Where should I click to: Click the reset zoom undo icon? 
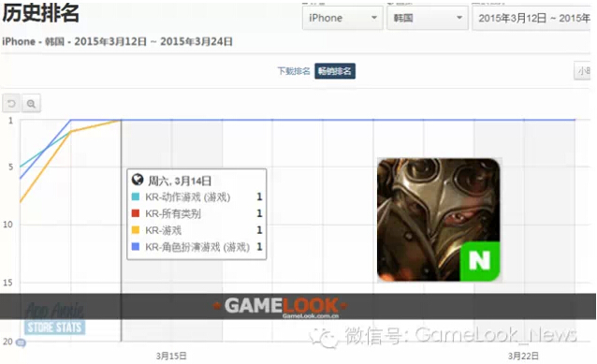tap(11, 103)
